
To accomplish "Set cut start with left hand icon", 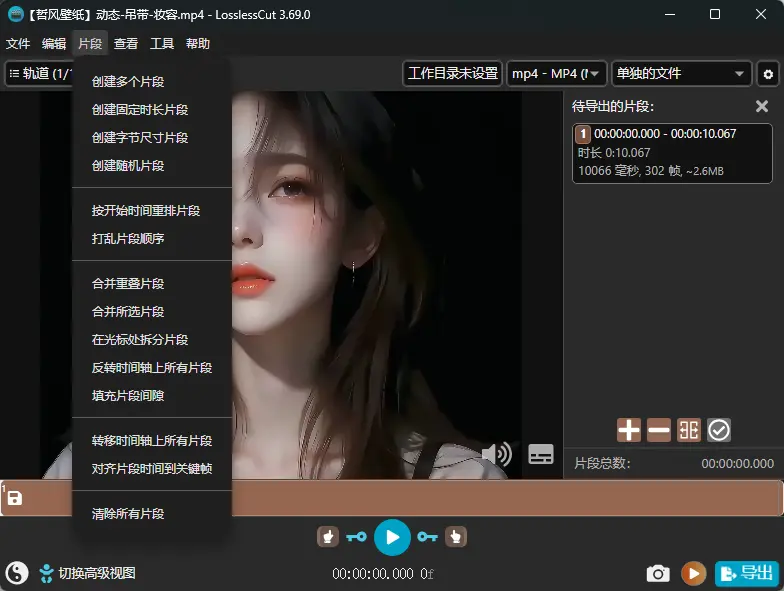I will (x=328, y=537).
